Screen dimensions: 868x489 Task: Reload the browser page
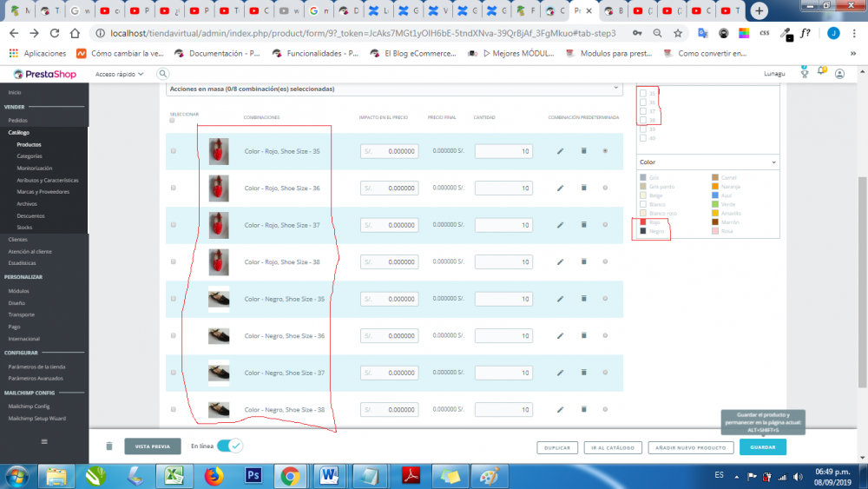pos(54,33)
